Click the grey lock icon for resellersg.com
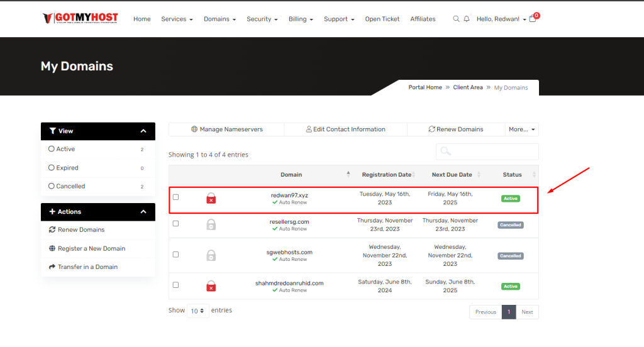The height and width of the screenshot is (347, 644). coord(211,224)
